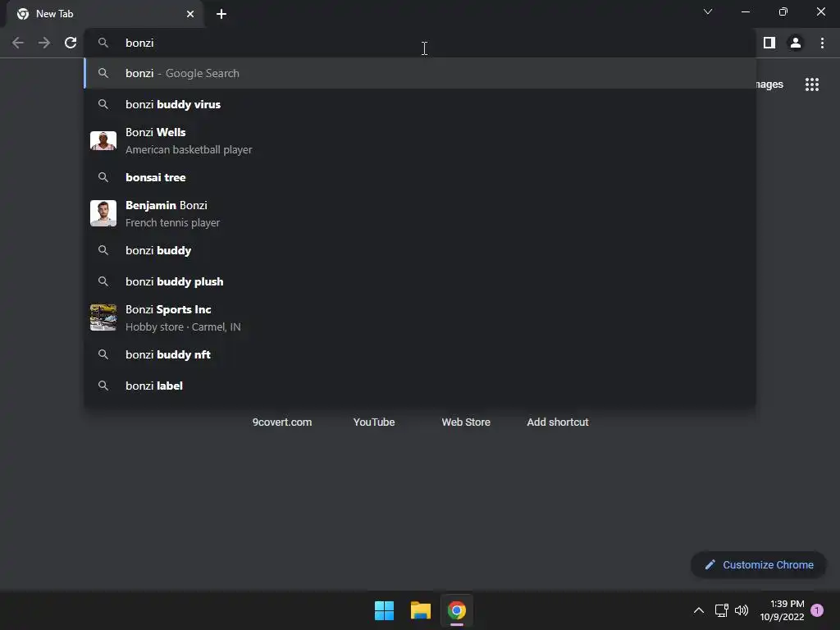Select the 'bonzi buddy' suggestion
This screenshot has height=630, width=840.
420,250
